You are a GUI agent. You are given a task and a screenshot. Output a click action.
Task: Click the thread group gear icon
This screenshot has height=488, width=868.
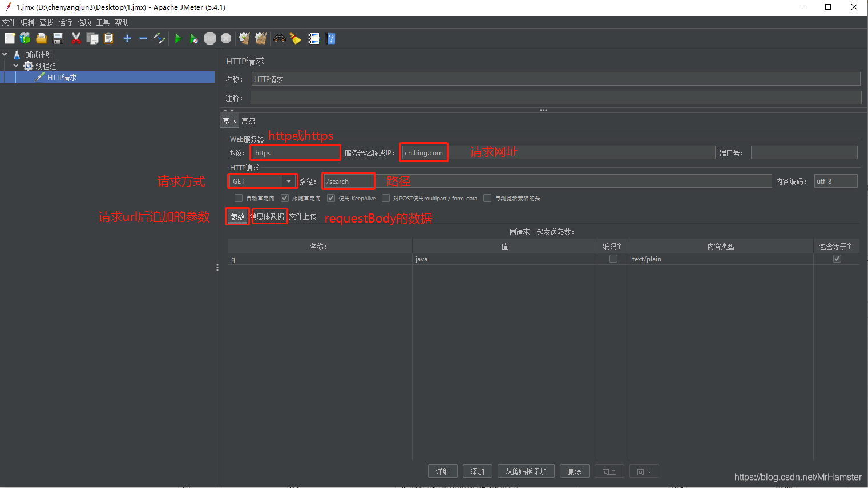click(28, 66)
